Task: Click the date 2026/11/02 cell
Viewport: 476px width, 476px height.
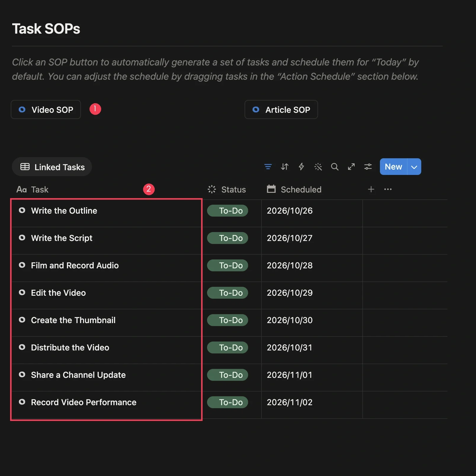Action: point(312,405)
